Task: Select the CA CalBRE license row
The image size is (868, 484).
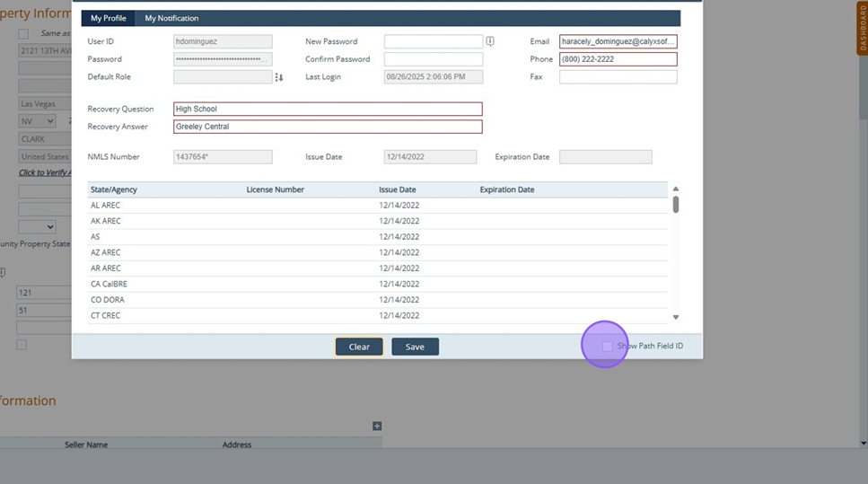Action: (x=377, y=284)
